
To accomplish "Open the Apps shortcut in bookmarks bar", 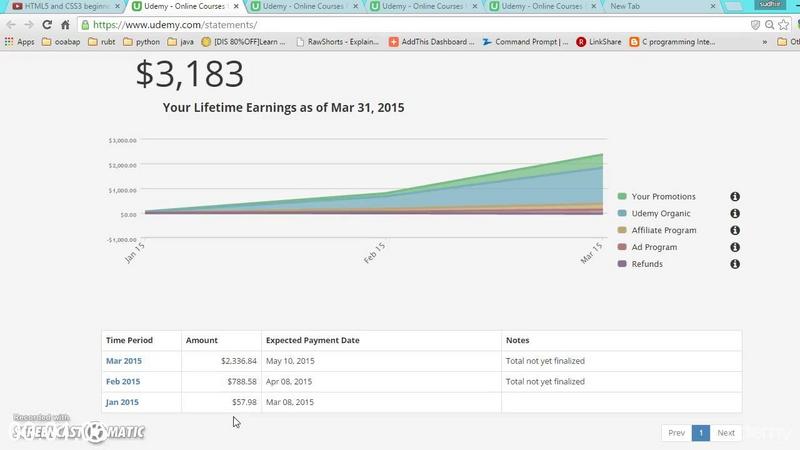I will (x=19, y=42).
